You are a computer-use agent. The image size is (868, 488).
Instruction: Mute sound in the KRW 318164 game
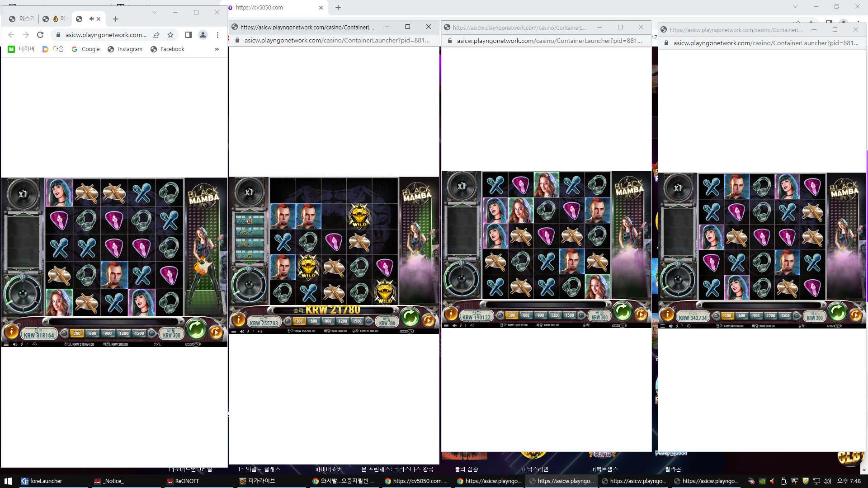15,344
